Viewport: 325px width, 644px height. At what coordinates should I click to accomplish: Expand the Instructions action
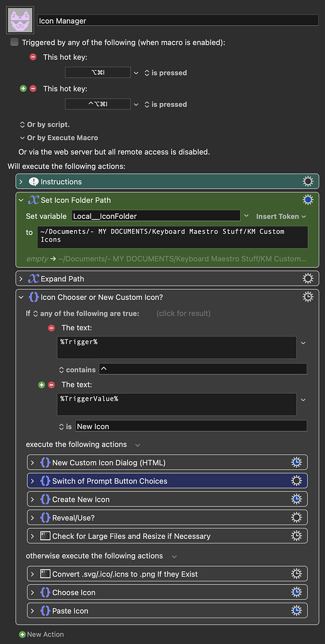pyautogui.click(x=21, y=182)
